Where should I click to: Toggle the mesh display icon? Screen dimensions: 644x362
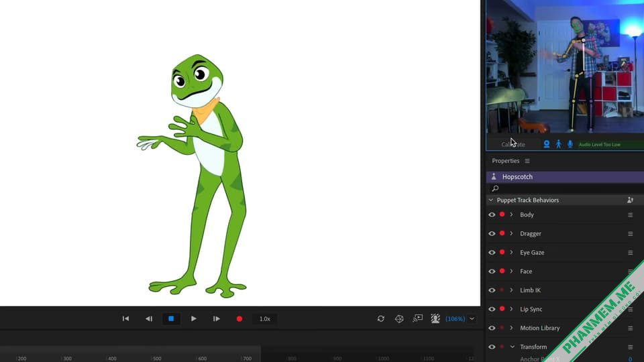tap(399, 318)
